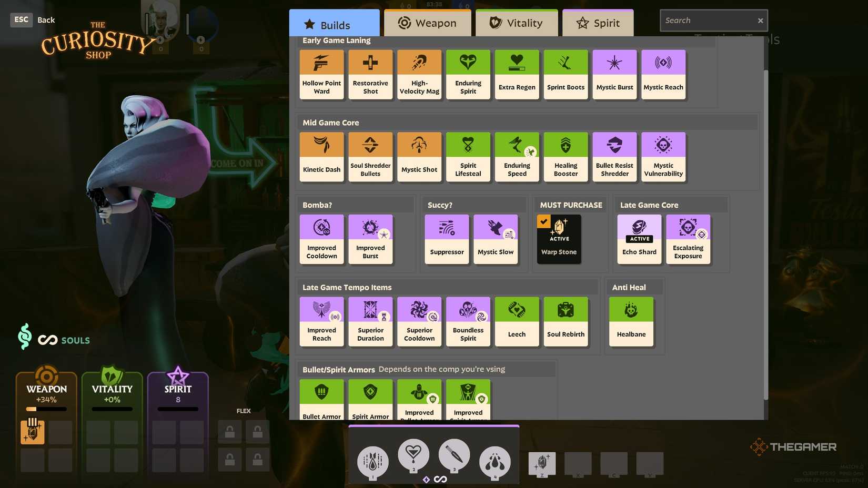
Task: Switch to the Weapon tab
Action: [427, 23]
